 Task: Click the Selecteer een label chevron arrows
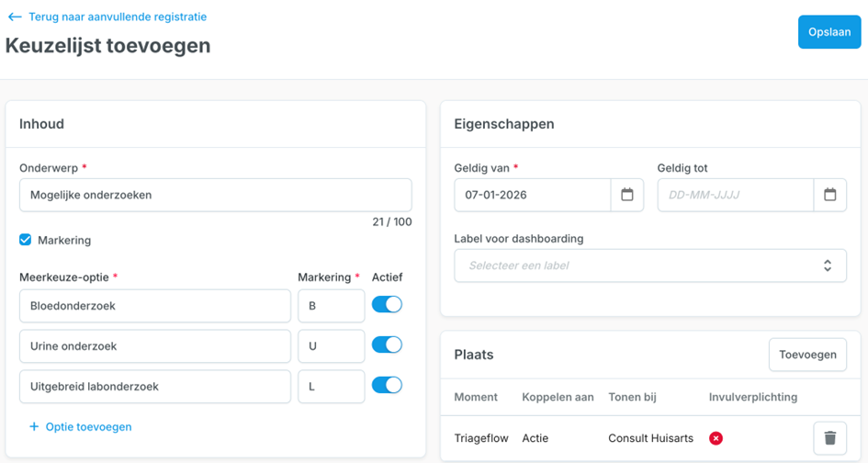click(x=827, y=265)
